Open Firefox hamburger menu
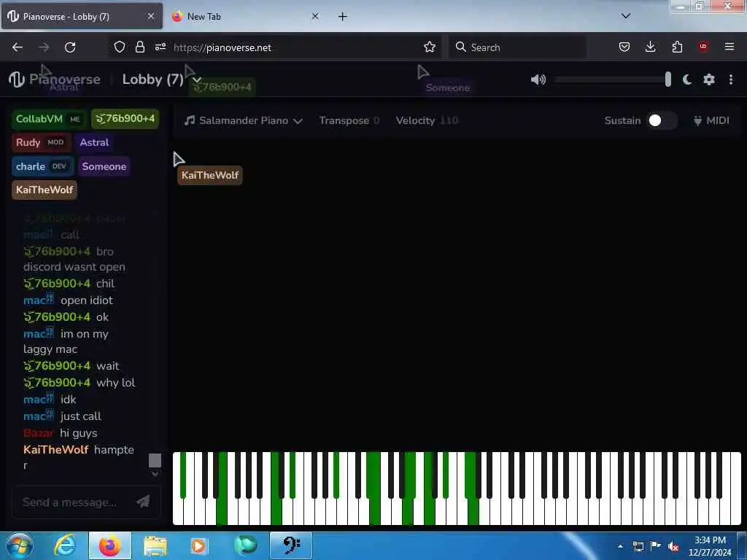Viewport: 747px width, 560px height. (729, 47)
